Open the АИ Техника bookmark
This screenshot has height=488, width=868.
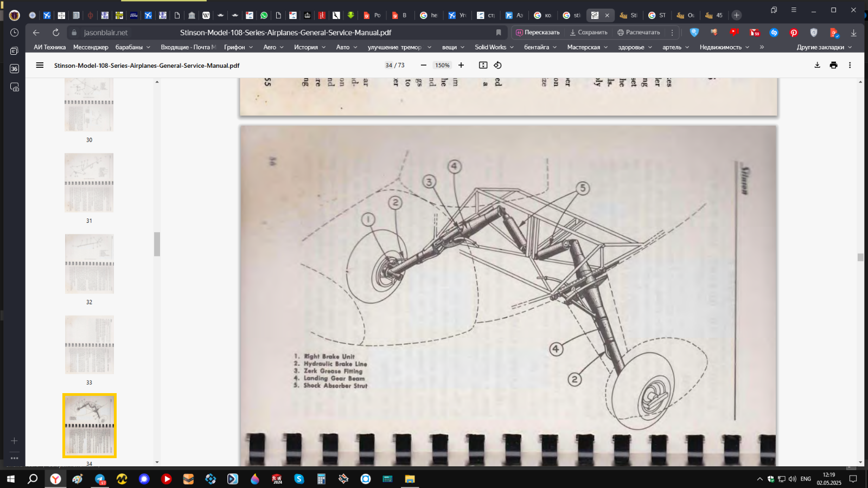click(x=49, y=47)
